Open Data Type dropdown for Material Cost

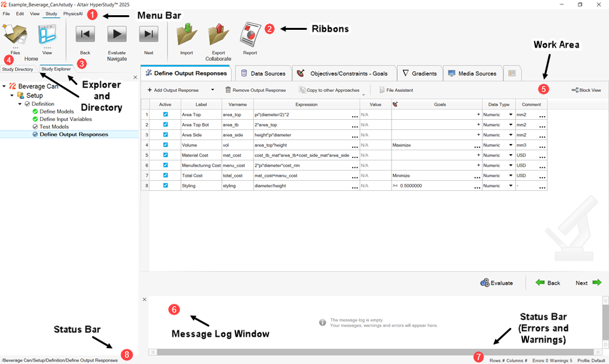point(511,155)
